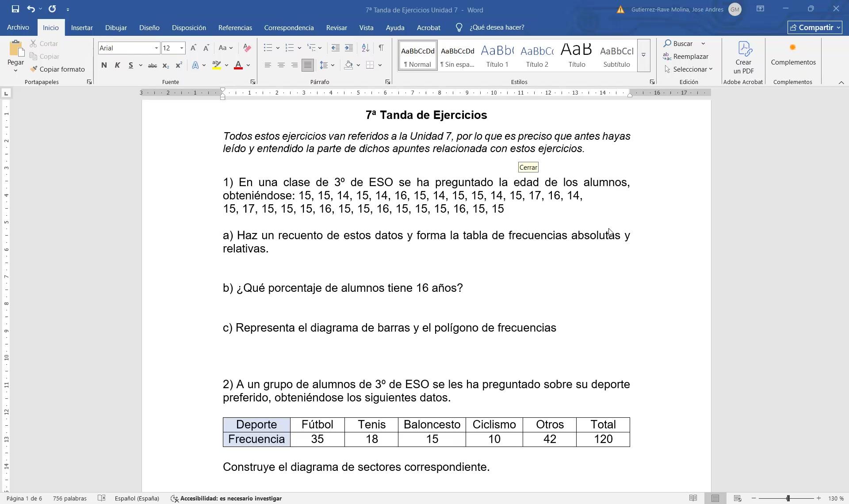Click the Clear formatting eraser icon

247,48
